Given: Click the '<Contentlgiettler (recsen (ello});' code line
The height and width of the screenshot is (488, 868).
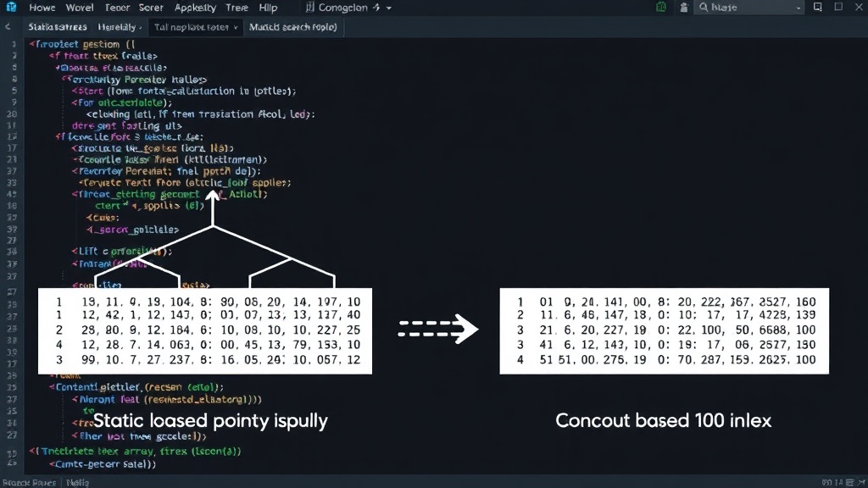Looking at the screenshot, I should [x=136, y=386].
